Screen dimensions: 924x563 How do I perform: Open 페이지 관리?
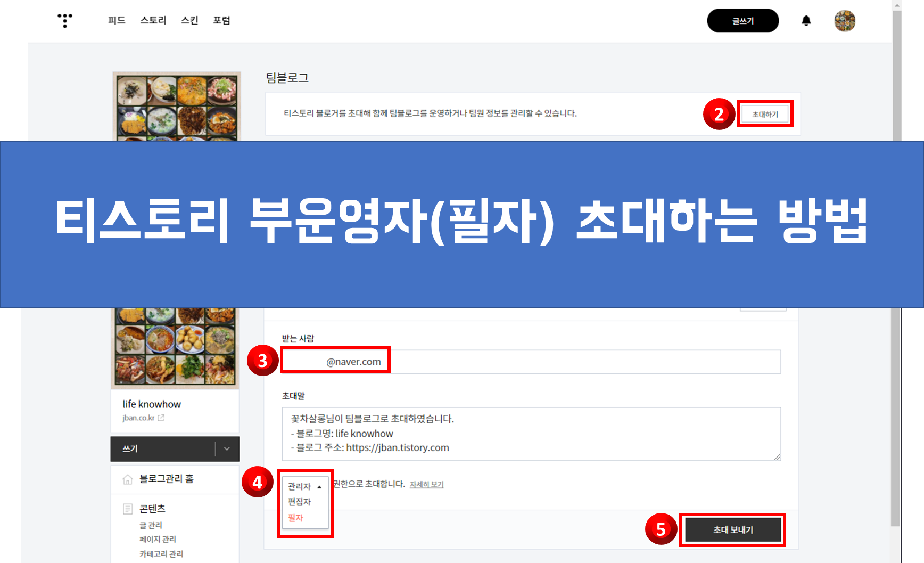(158, 539)
